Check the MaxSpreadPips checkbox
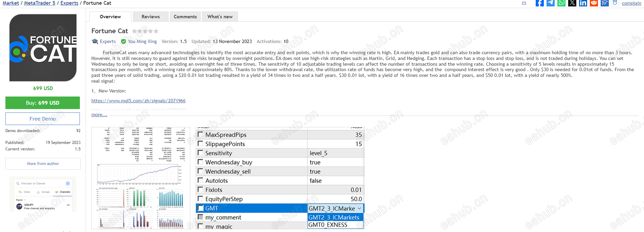 [200, 134]
